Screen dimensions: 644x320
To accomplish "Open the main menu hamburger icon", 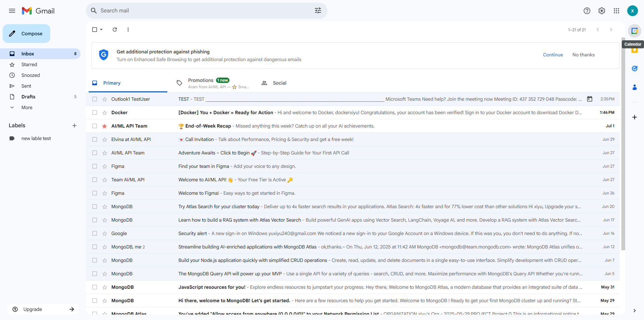I will pyautogui.click(x=12, y=11).
